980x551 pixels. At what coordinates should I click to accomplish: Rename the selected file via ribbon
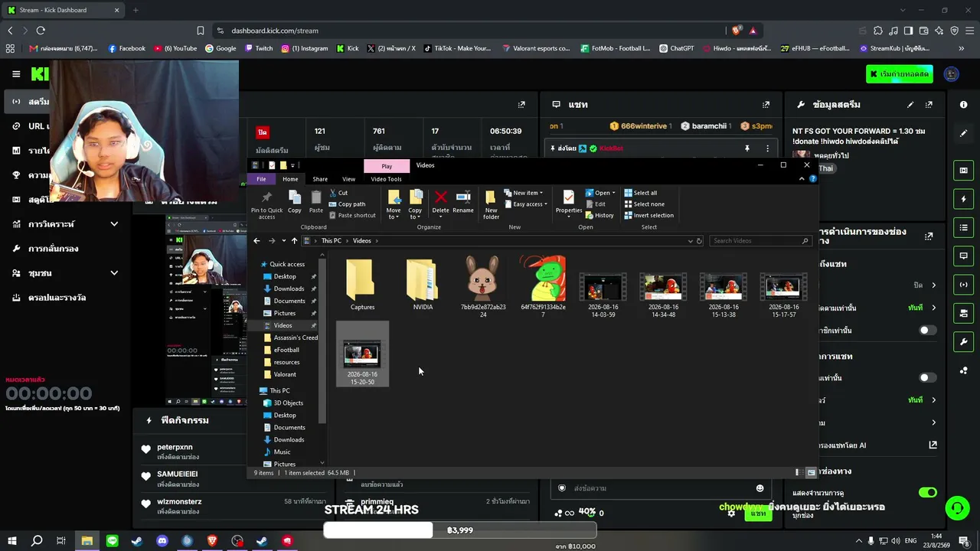[x=463, y=202]
